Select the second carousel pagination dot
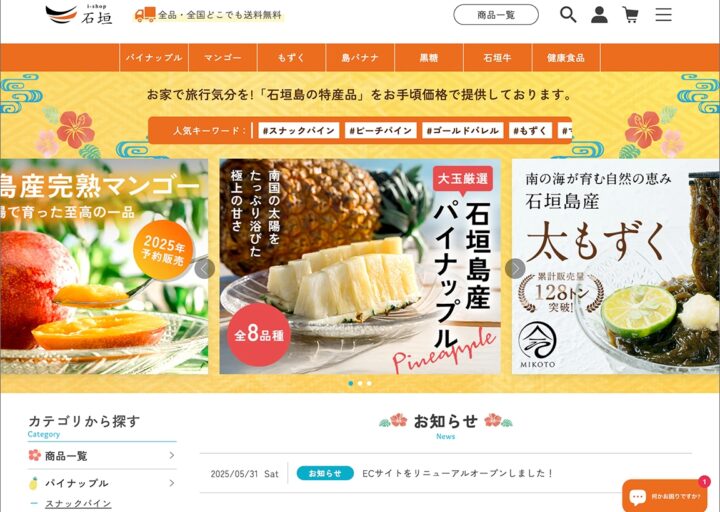The image size is (720, 512). [360, 383]
